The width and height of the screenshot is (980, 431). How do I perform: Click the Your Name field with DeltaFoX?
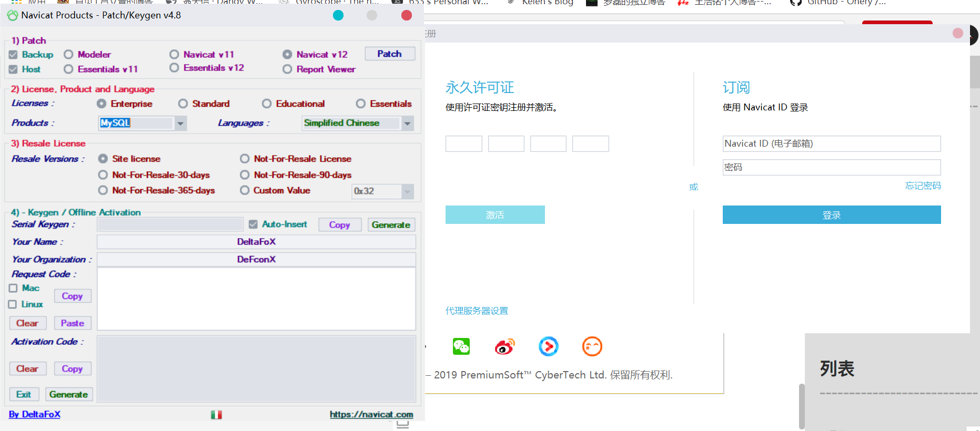tap(256, 242)
